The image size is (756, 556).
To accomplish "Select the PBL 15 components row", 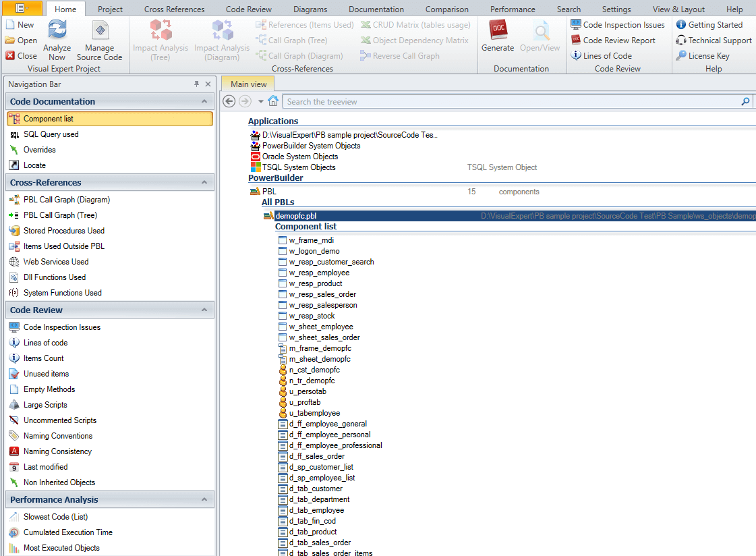I will [x=395, y=192].
